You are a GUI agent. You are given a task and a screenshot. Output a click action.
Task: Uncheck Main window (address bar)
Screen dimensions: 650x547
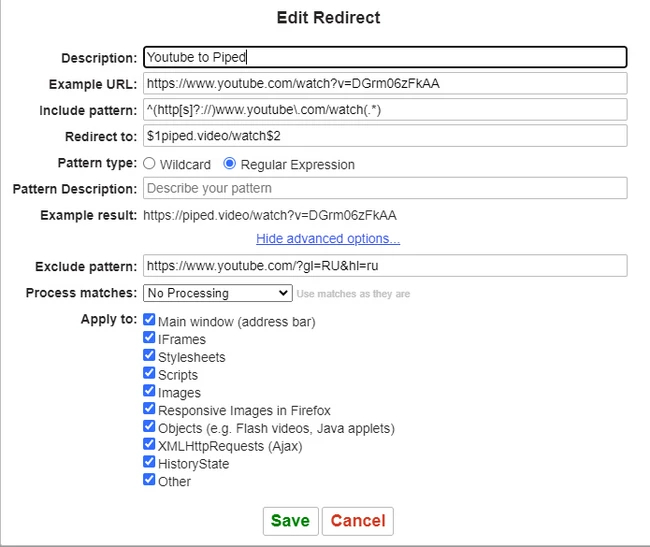pyautogui.click(x=150, y=321)
